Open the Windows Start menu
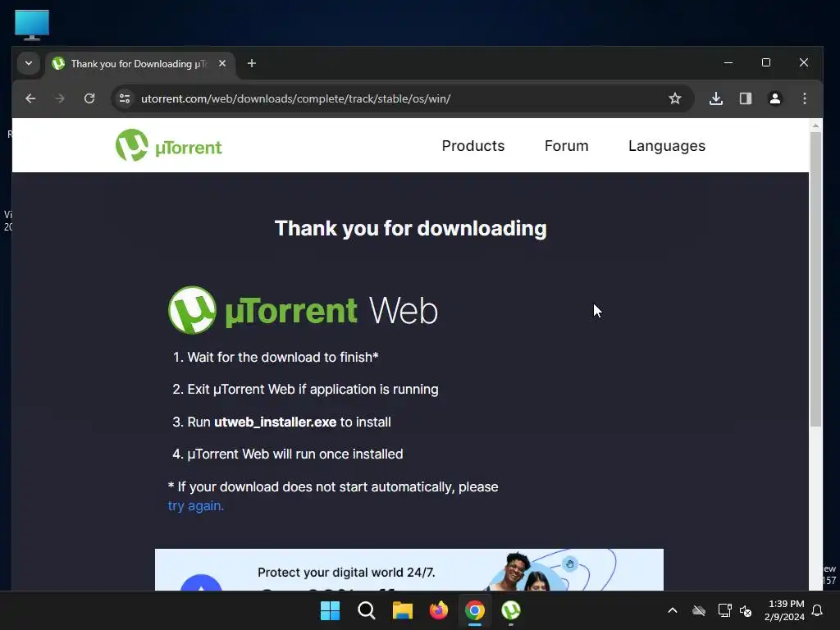This screenshot has width=840, height=630. [x=330, y=610]
